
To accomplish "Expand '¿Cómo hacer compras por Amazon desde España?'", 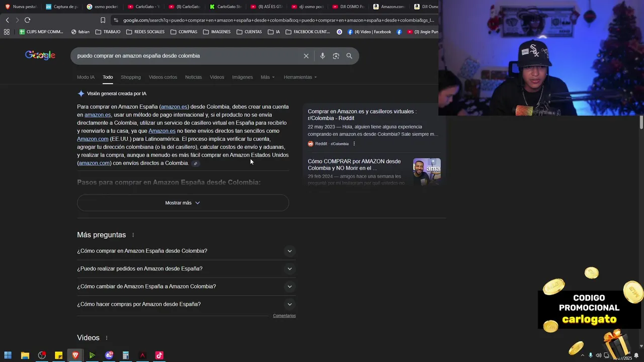I will [186, 304].
